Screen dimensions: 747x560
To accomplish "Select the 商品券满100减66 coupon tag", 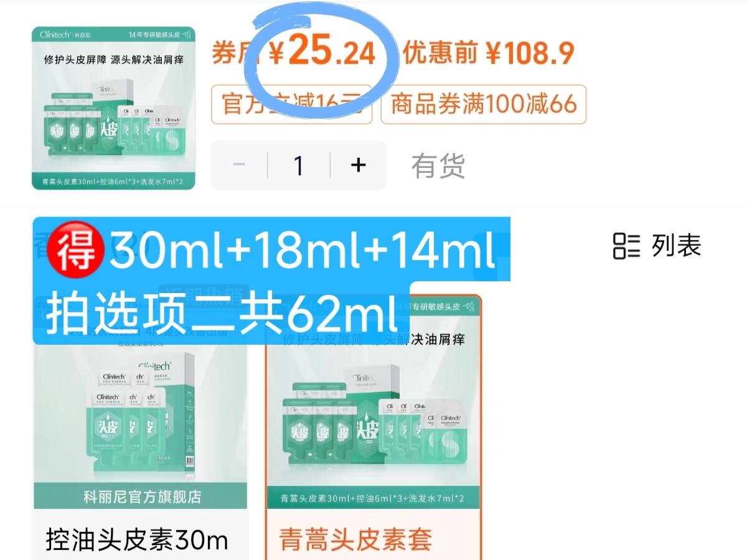I will [484, 105].
